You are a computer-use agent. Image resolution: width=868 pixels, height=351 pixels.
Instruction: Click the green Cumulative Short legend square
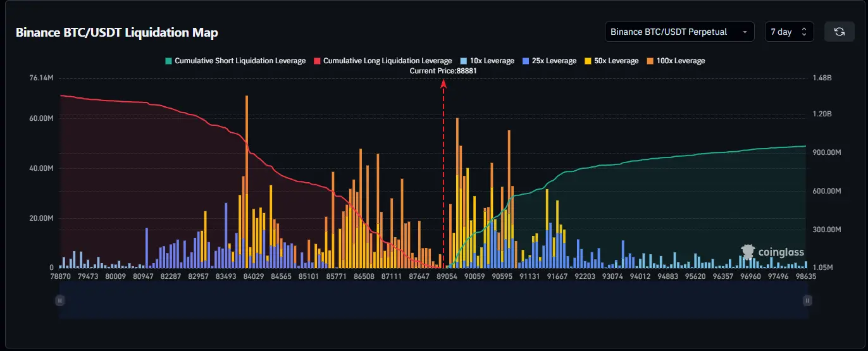168,61
